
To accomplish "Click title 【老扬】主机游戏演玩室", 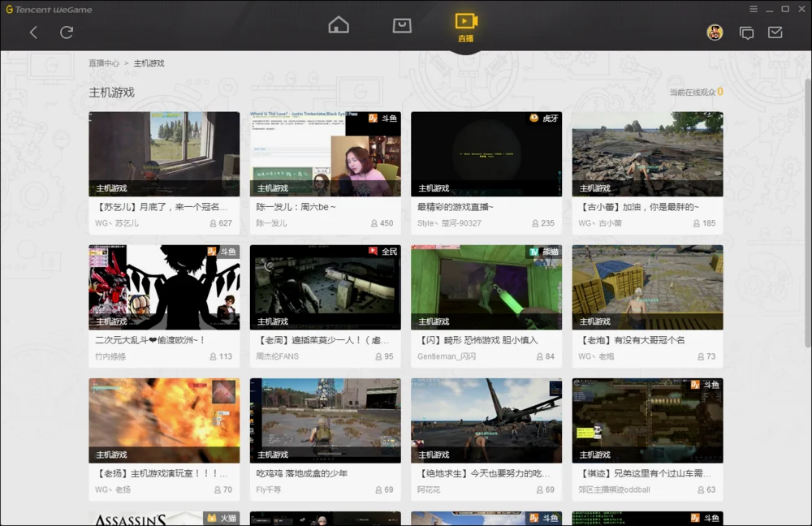I will click(x=162, y=473).
